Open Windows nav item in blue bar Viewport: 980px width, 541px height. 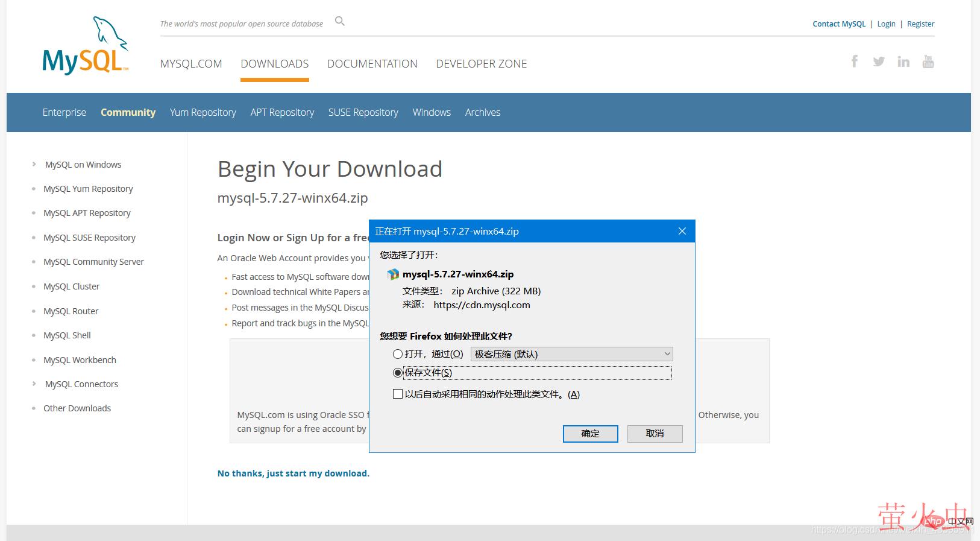point(432,112)
